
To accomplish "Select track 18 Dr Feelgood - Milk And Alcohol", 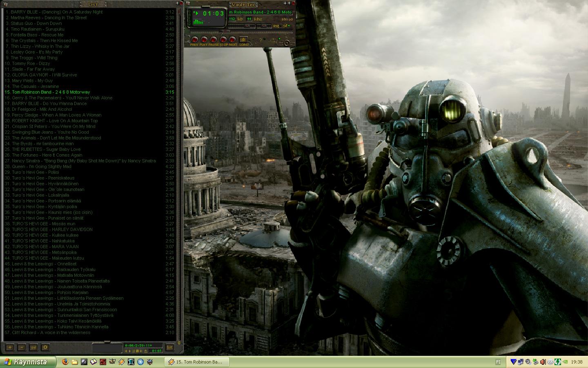I will coord(90,109).
